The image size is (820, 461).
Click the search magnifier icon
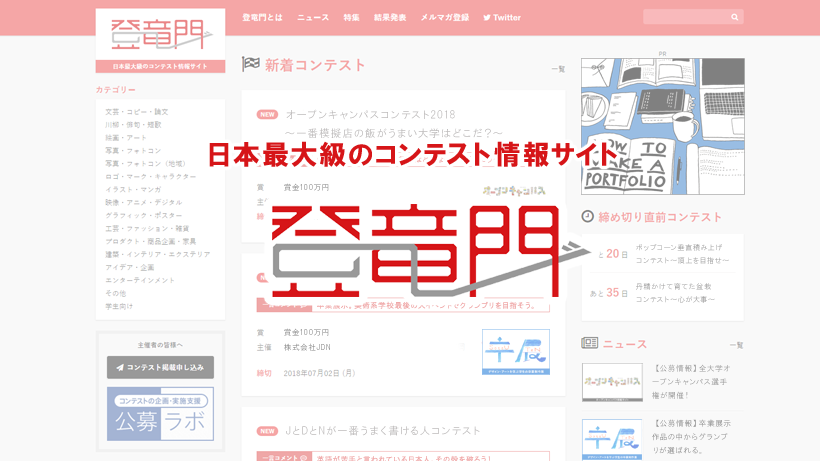point(734,17)
